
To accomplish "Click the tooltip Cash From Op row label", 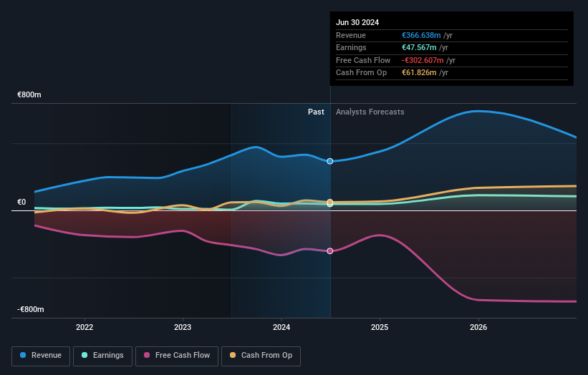I will pos(361,73).
